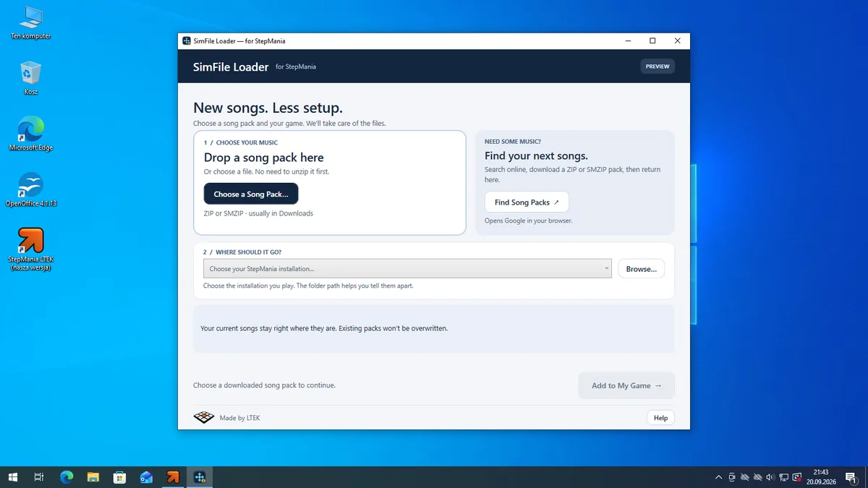Click the LTEK dance pad logo
Screen dimensions: 868x488
[204, 418]
